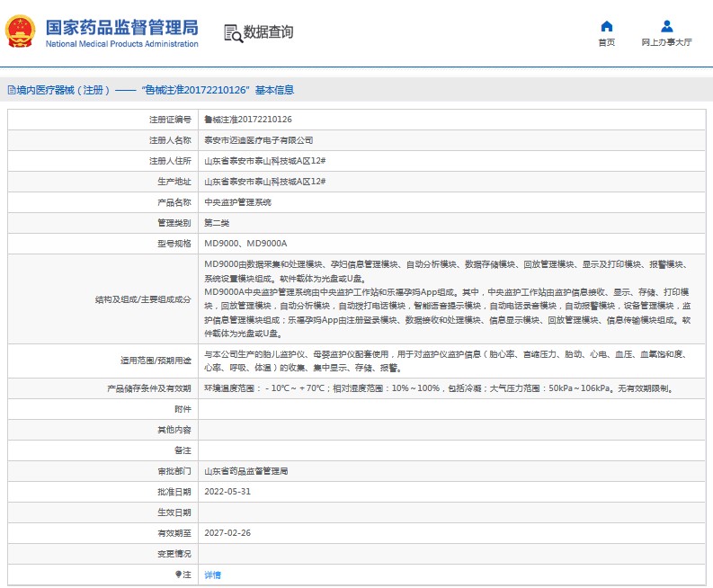Select 泰安市迈迪医疗电子有限公司 registrant name

258,140
